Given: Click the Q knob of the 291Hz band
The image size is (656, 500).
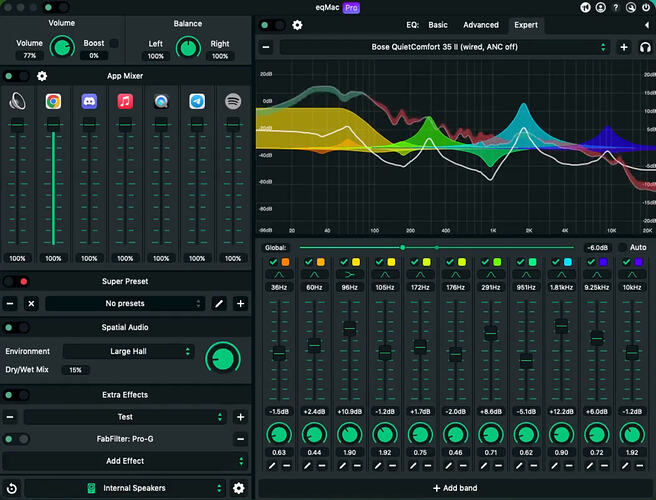Looking at the screenshot, I should pos(491,434).
